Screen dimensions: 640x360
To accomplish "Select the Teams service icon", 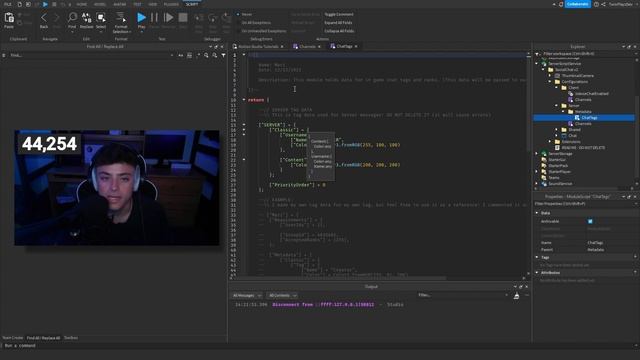I will click(544, 178).
